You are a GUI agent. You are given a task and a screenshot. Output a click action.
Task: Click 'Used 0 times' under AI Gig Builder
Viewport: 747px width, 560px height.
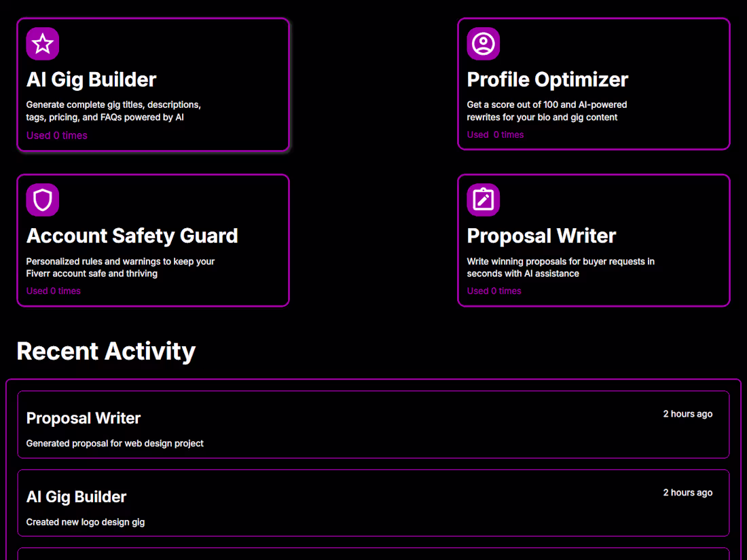pos(56,135)
